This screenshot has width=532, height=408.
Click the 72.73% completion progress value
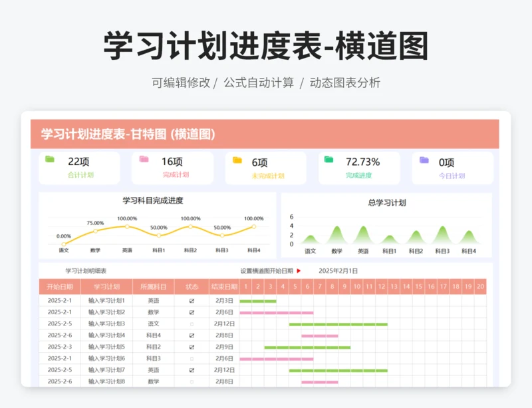pos(362,162)
